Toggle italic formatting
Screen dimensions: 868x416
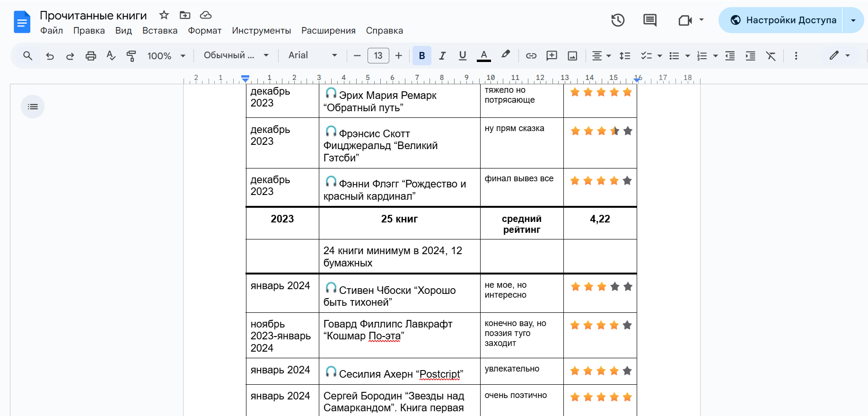point(442,56)
